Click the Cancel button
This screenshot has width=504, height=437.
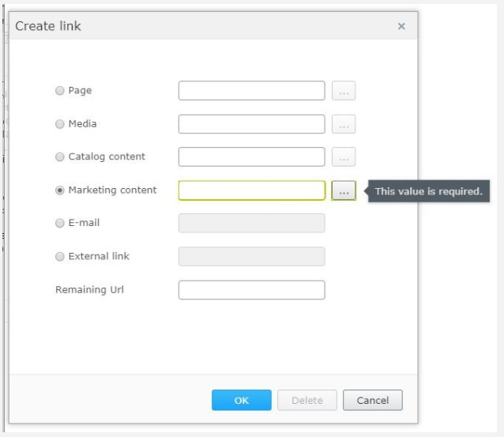pos(372,401)
